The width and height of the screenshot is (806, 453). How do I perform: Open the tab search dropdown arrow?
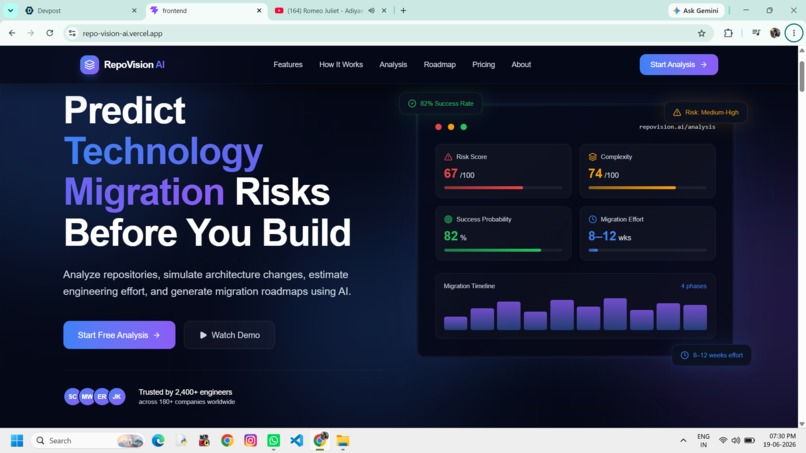coord(10,10)
